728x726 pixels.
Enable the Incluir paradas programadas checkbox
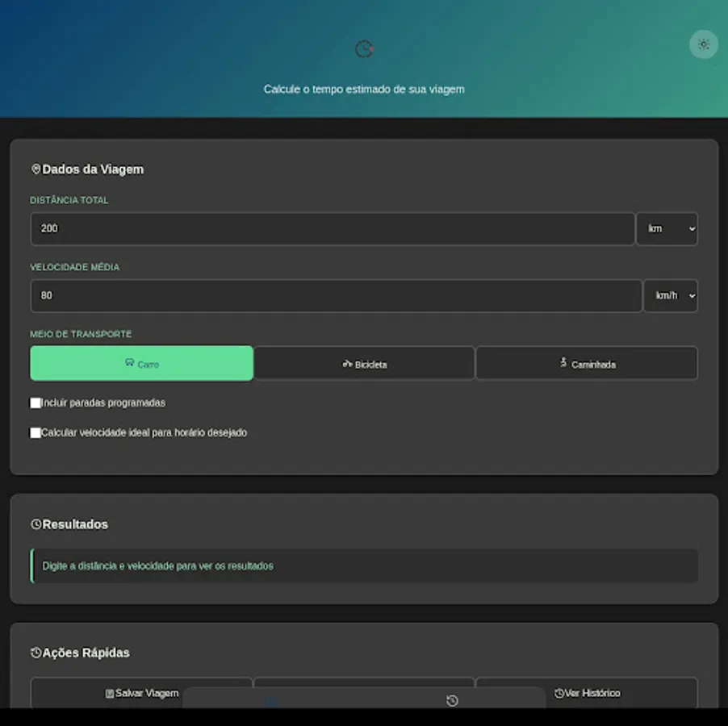(35, 402)
